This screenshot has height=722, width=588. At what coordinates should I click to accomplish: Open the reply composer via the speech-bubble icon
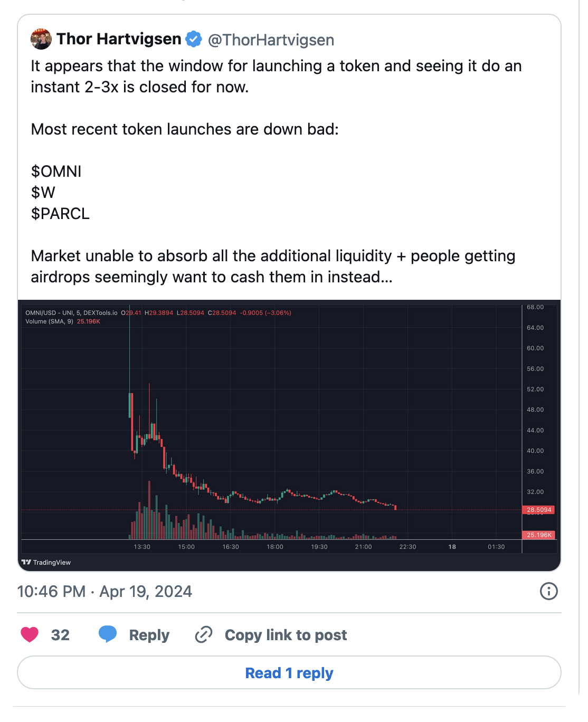click(x=108, y=635)
